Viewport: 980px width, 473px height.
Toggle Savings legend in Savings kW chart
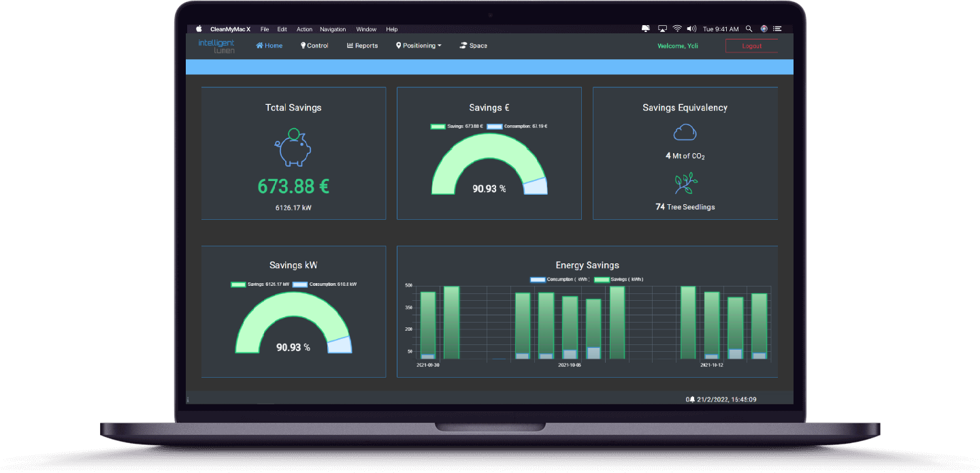click(261, 284)
